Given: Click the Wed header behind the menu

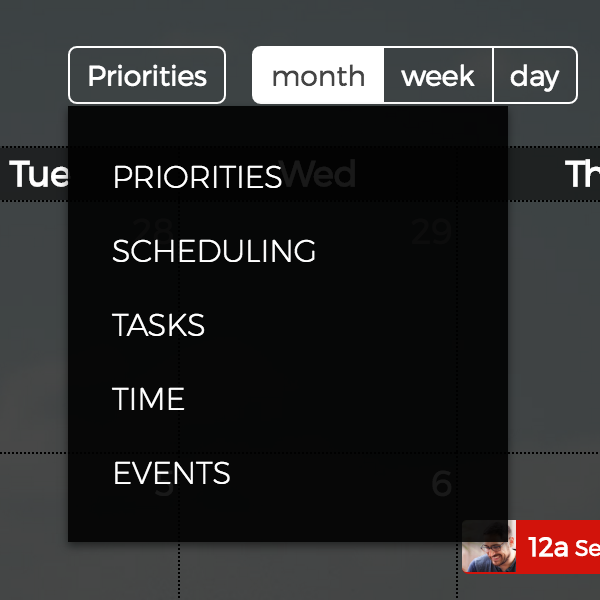Looking at the screenshot, I should pos(318,174).
